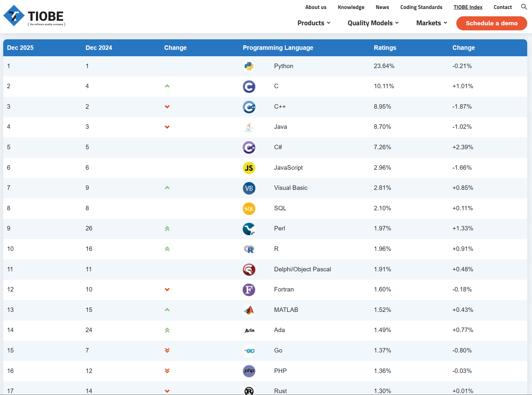Expand the Products dropdown menu
This screenshot has height=395, width=532.
pos(314,23)
